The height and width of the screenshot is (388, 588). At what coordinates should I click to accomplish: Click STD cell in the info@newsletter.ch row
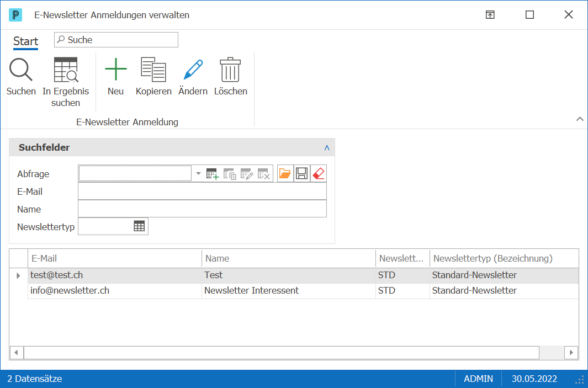pos(402,290)
